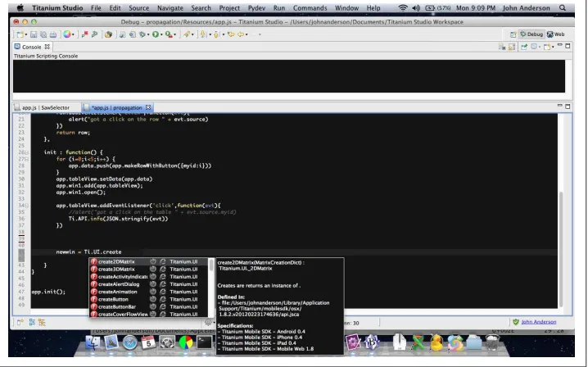This screenshot has width=588, height=367.
Task: Open the iCal calendar in Dock
Action: point(148,342)
